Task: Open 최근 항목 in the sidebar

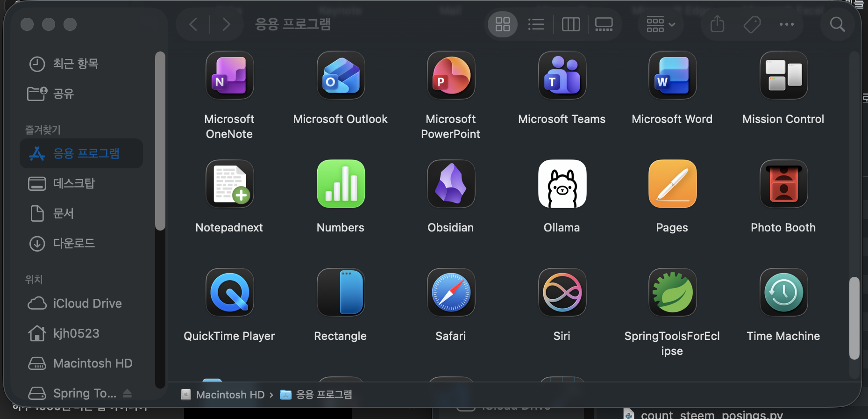Action: [x=81, y=64]
